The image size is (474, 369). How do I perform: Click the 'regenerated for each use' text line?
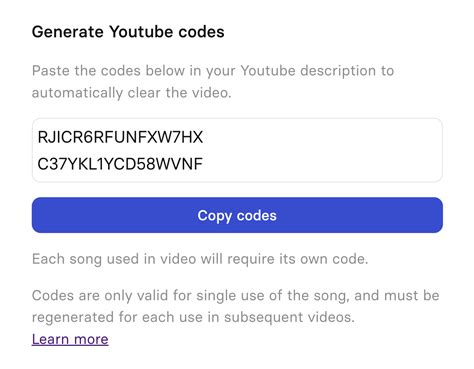(x=193, y=317)
